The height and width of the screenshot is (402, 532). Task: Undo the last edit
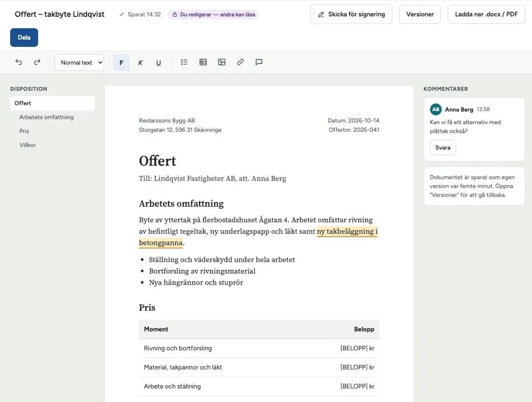tap(19, 62)
